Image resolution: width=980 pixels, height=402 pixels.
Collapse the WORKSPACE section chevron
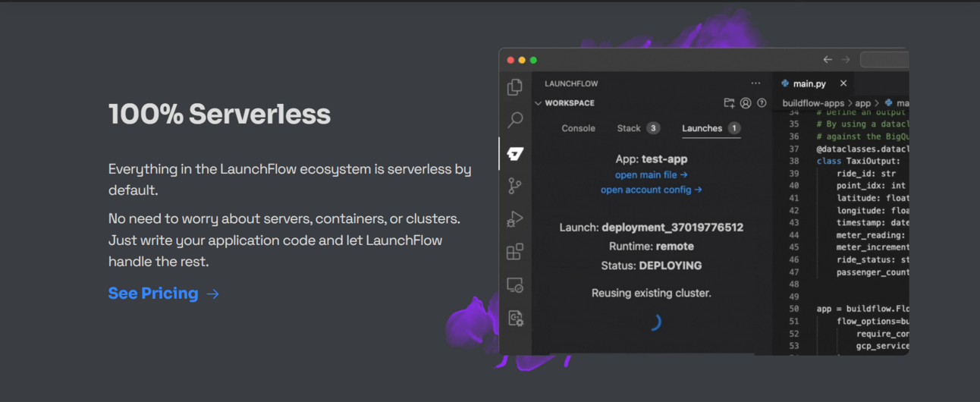coord(538,103)
